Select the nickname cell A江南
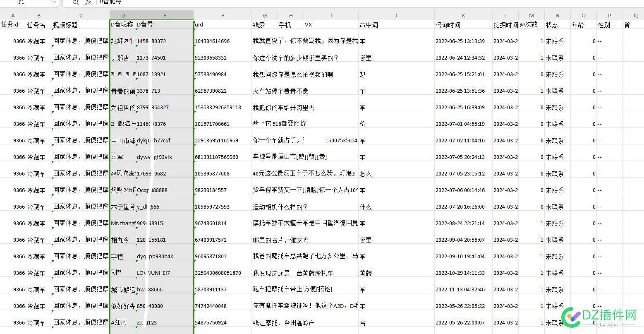Viewport: 644px width, 334px height. click(x=123, y=318)
